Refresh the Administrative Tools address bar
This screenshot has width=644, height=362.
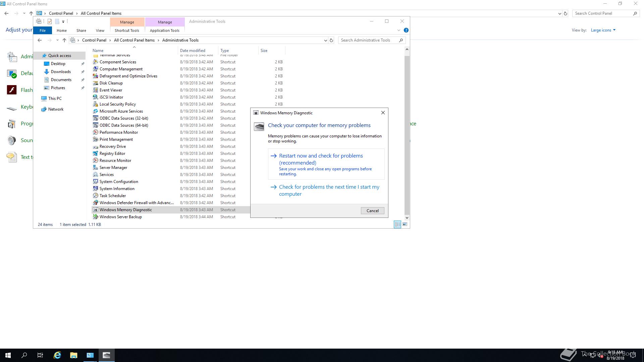(x=331, y=40)
